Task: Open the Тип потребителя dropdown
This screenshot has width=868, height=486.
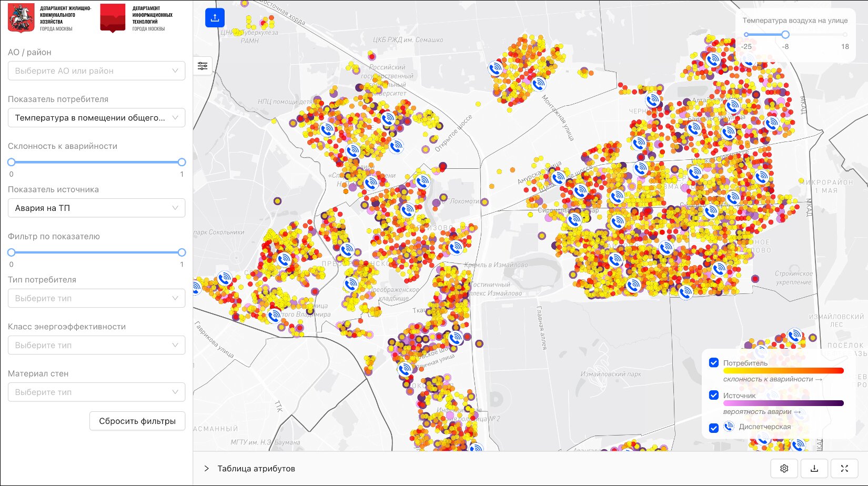Action: [96, 298]
